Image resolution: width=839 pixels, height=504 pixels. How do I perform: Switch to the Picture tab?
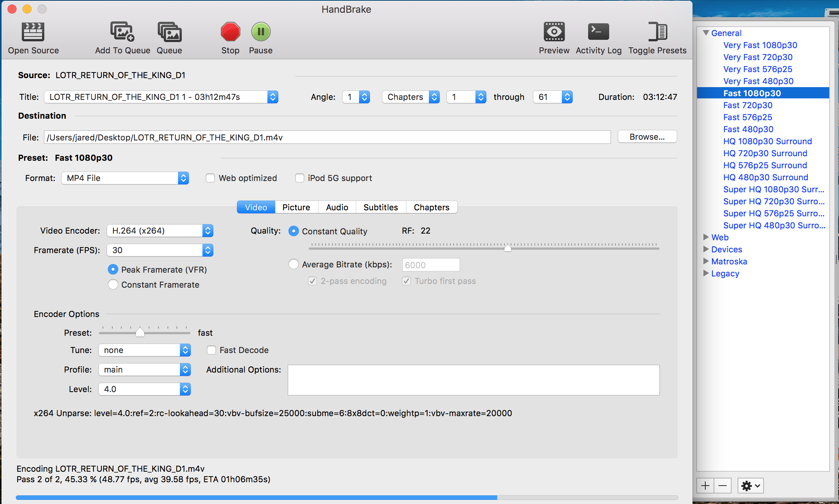(296, 207)
